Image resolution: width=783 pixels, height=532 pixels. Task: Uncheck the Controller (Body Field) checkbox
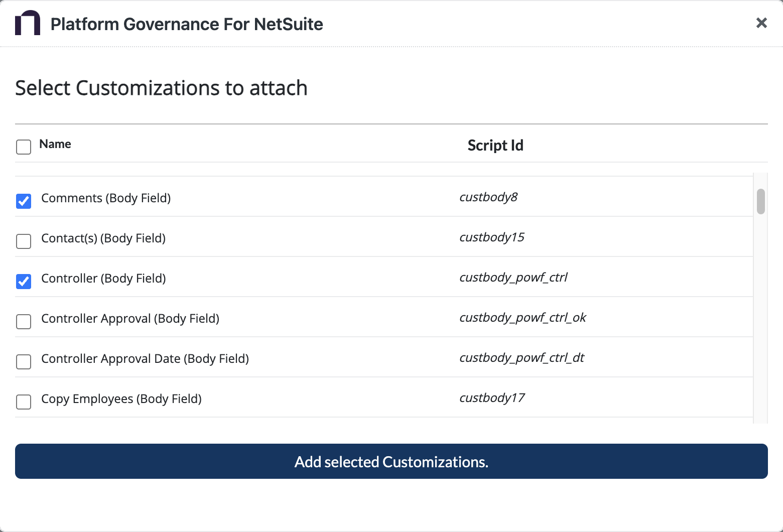point(24,281)
